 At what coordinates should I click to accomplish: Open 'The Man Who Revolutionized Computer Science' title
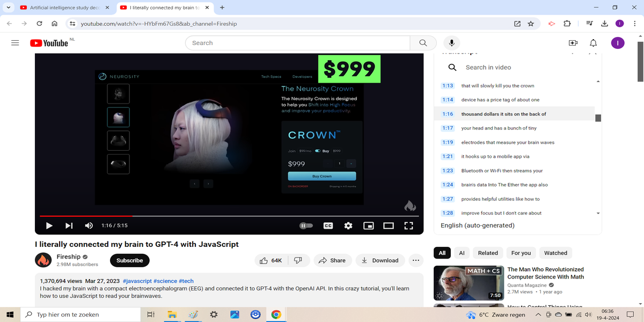coord(545,273)
